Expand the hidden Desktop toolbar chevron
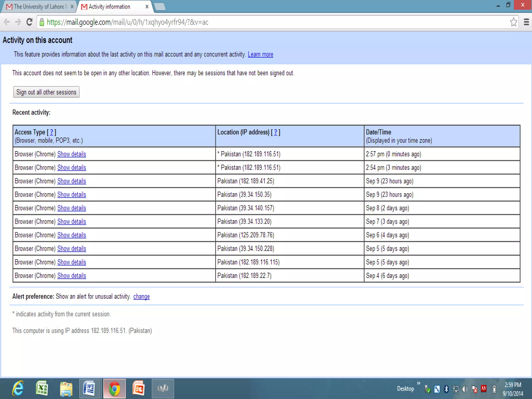The width and height of the screenshot is (532, 399). (418, 383)
